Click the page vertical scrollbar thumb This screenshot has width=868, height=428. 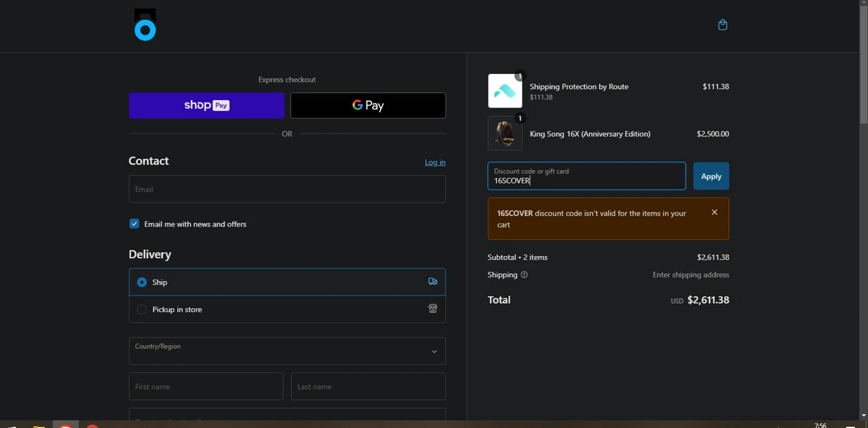(863, 65)
